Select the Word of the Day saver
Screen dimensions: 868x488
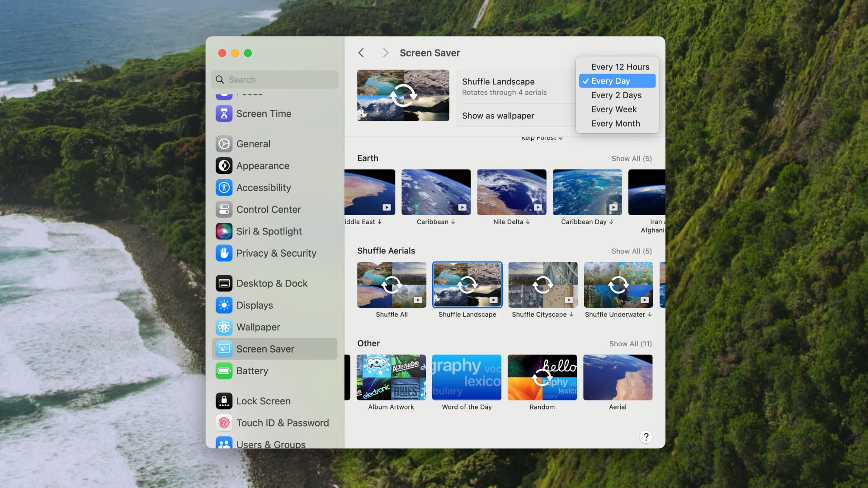coord(466,377)
